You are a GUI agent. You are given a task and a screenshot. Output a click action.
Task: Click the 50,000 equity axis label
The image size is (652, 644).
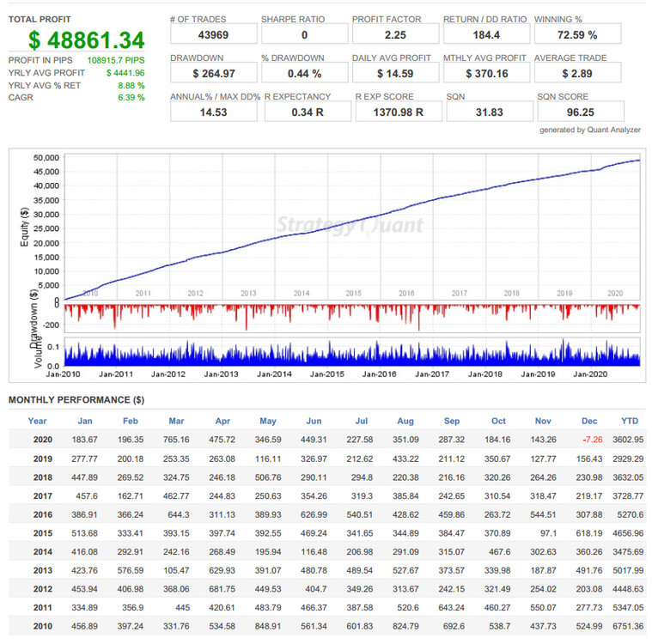[x=46, y=158]
